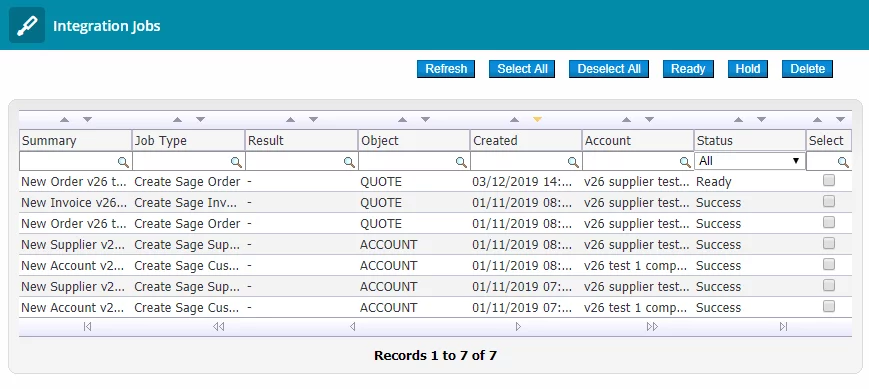The width and height of the screenshot is (869, 389).
Task: Sort Status column descending arrow
Action: click(761, 119)
